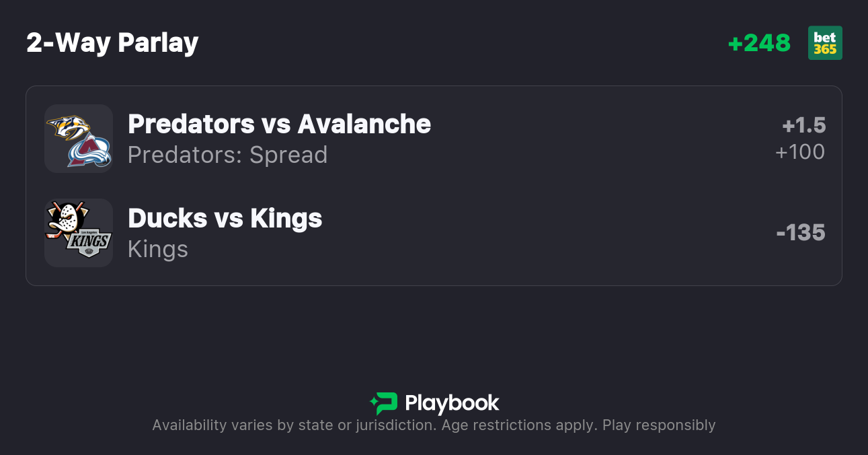Click the +100 odds for Predators spread
The width and height of the screenshot is (868, 455).
click(800, 152)
